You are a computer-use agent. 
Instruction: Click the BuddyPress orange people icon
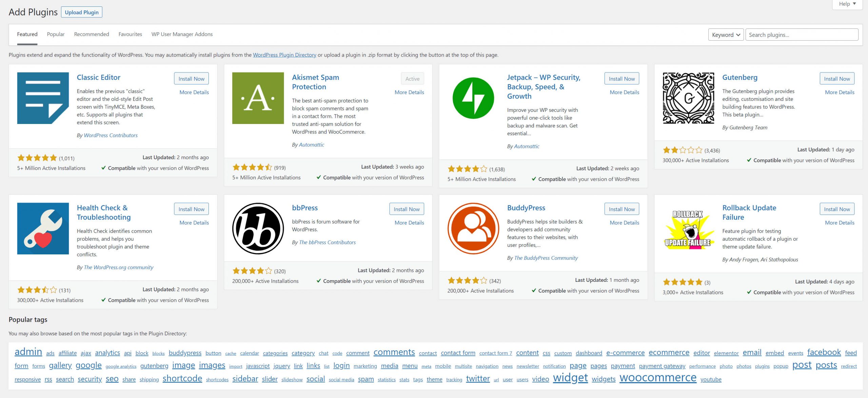click(473, 229)
